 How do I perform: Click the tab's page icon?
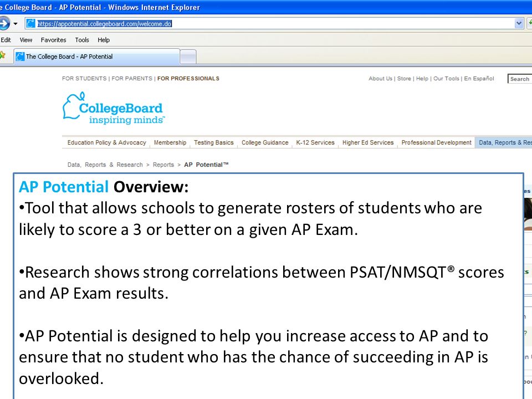pyautogui.click(x=21, y=57)
